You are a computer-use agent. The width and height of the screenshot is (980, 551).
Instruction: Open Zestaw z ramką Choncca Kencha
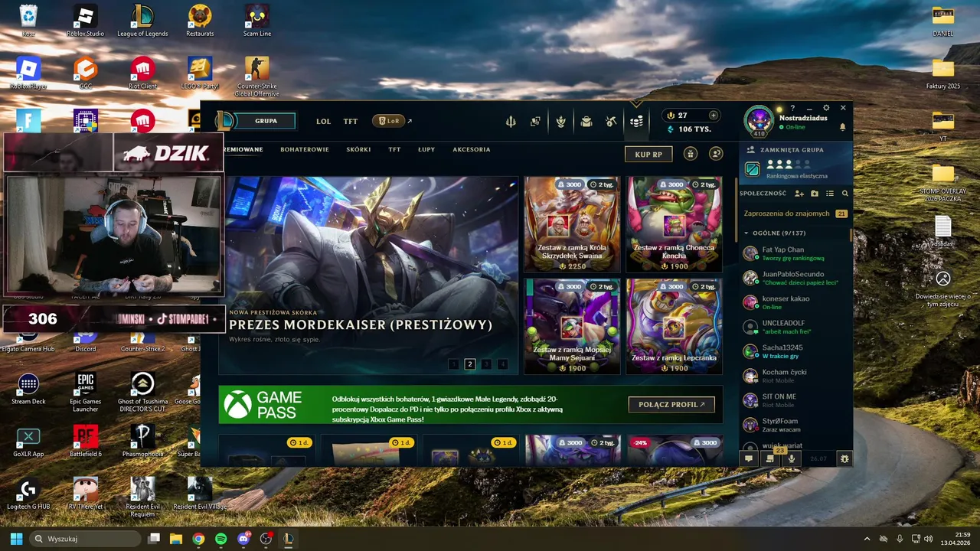coord(674,225)
